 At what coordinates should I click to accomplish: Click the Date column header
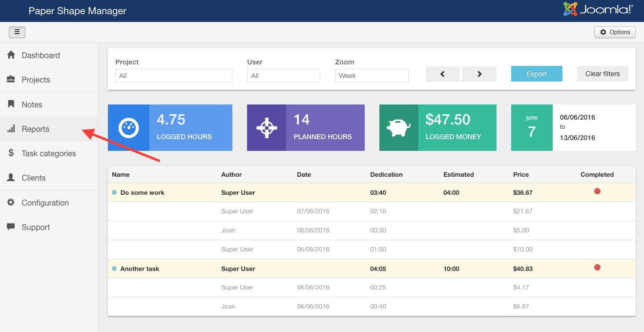pyautogui.click(x=304, y=174)
